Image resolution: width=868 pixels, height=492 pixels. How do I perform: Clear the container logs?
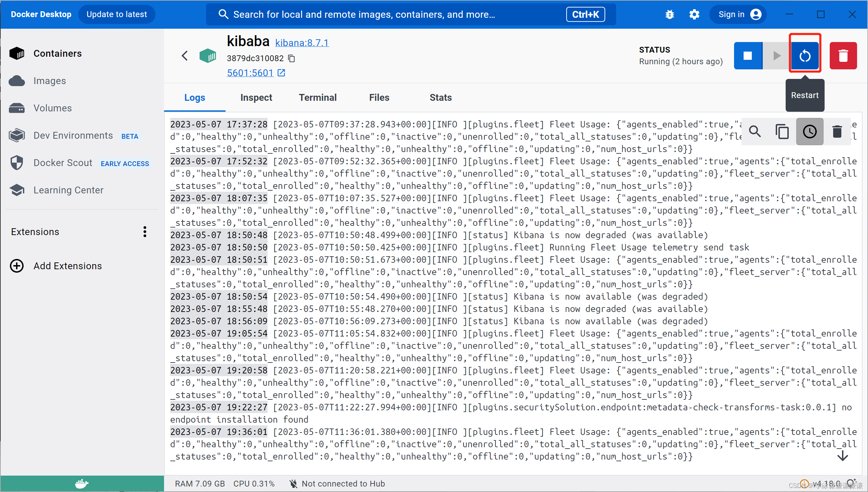837,131
